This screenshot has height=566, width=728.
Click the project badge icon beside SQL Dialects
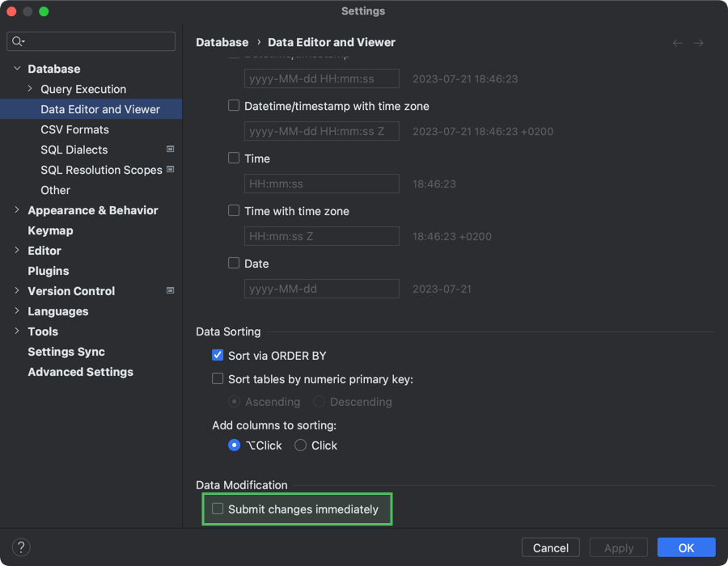coord(170,150)
